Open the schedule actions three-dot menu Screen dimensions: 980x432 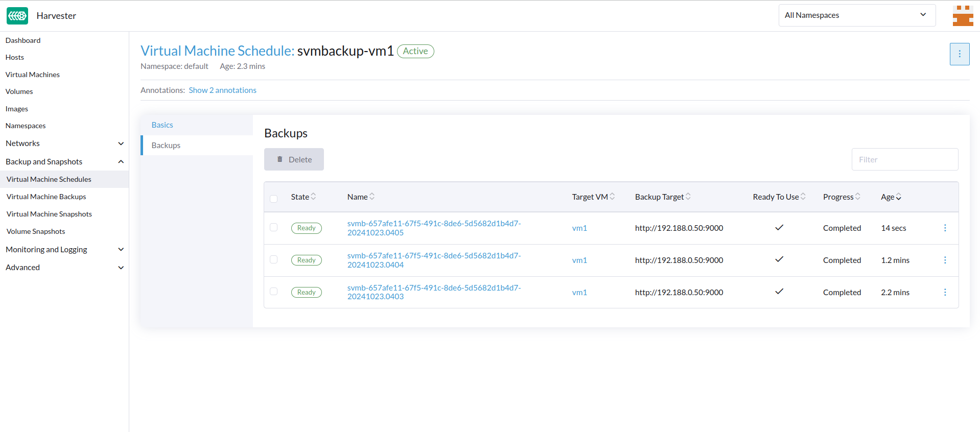tap(959, 54)
